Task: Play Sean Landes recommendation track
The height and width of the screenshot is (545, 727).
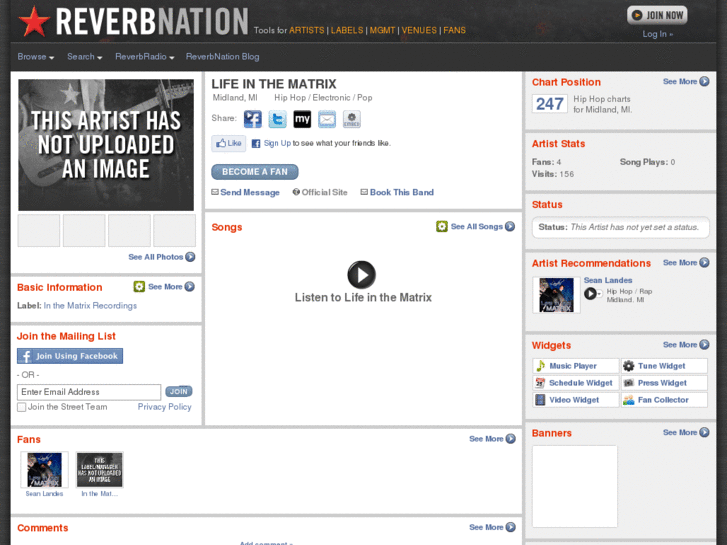Action: tap(590, 294)
